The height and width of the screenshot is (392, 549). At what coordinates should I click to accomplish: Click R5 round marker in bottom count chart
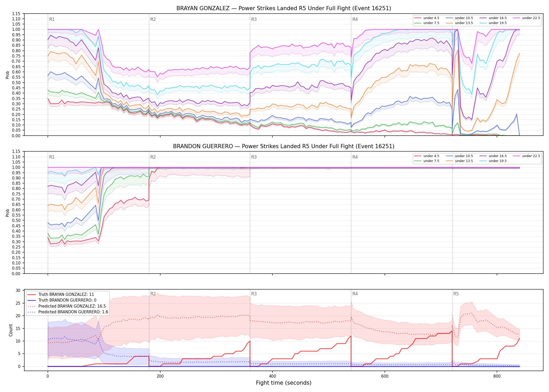click(x=456, y=294)
